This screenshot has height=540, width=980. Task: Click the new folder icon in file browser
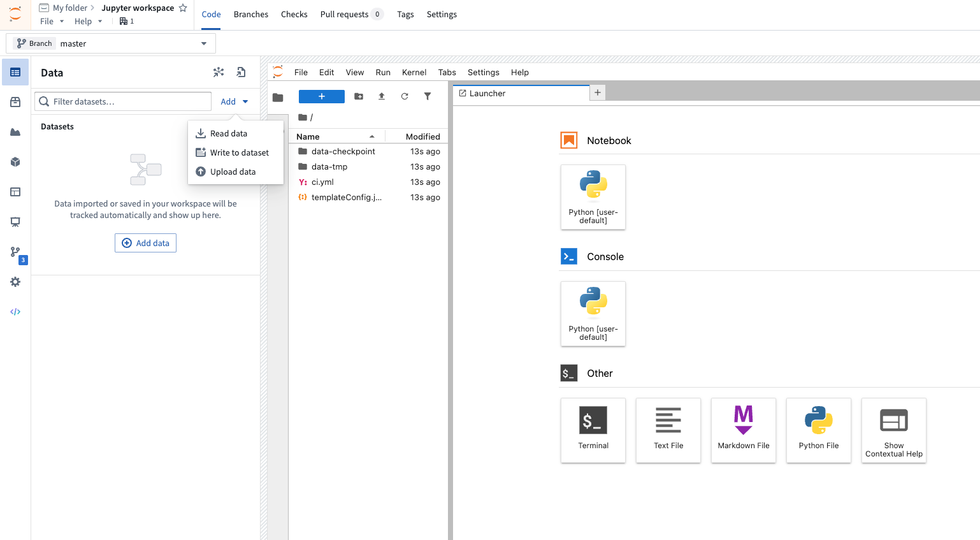point(359,96)
